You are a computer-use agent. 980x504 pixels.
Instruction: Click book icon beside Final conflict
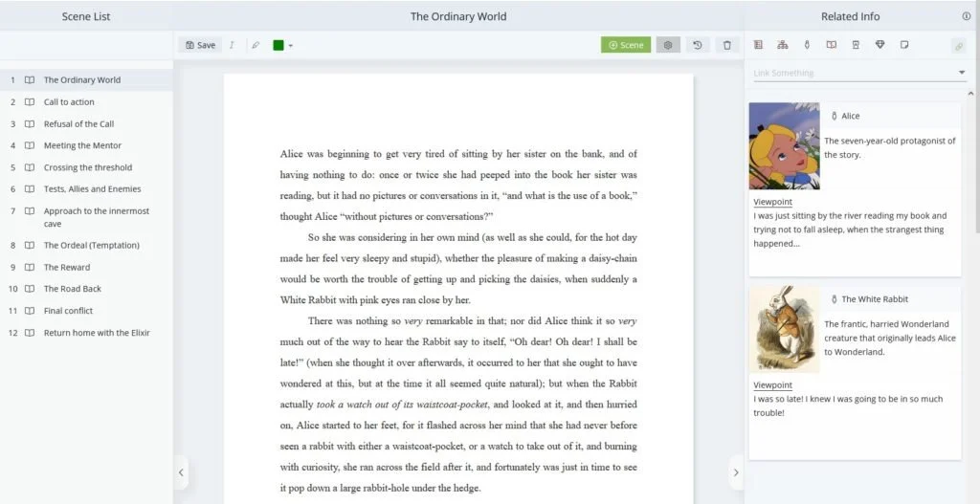[x=30, y=311]
